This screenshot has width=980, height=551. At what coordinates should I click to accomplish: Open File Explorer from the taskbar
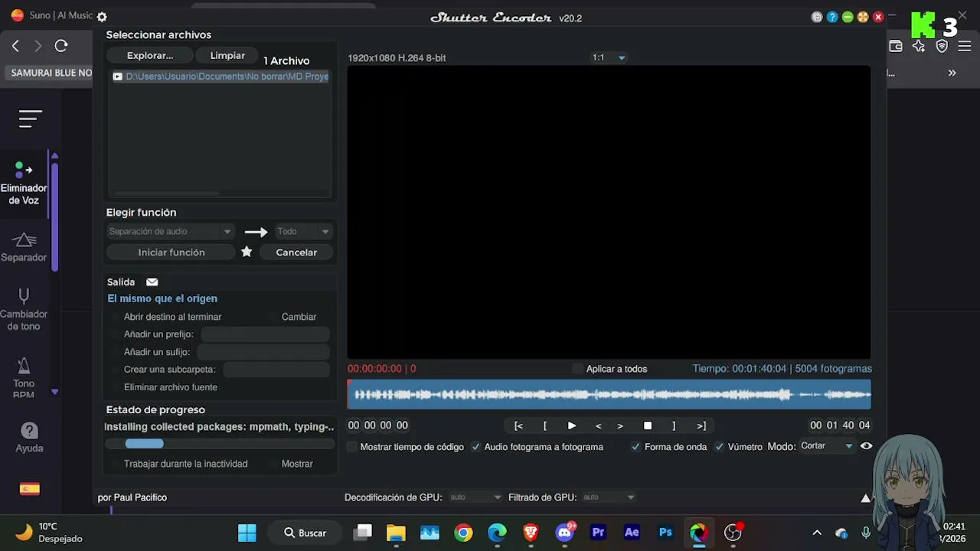pos(396,533)
